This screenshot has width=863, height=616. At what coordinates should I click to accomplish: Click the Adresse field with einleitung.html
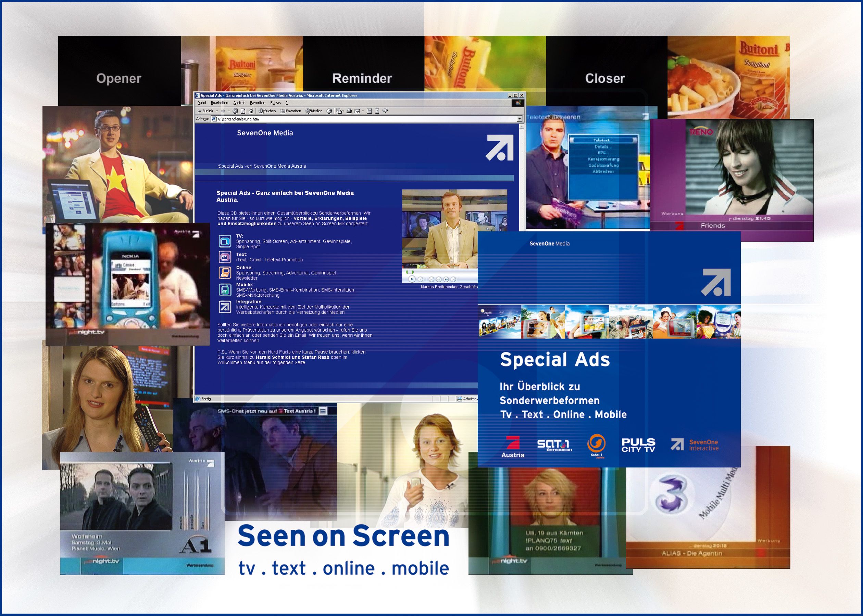point(364,119)
